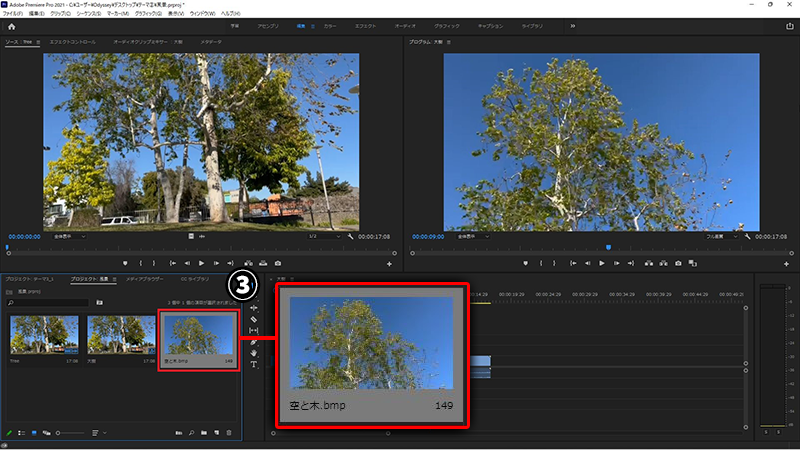Play the Program monitor video

[x=601, y=263]
